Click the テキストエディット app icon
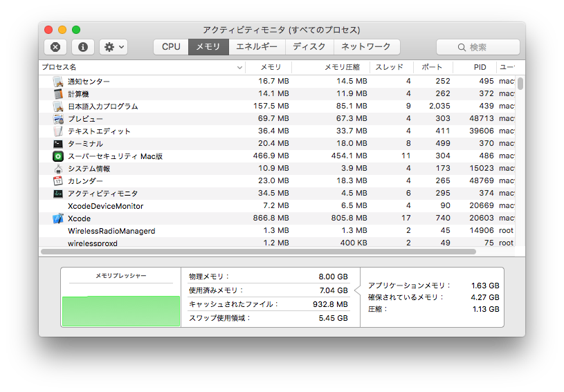The width and height of the screenshot is (564, 392). coord(58,131)
